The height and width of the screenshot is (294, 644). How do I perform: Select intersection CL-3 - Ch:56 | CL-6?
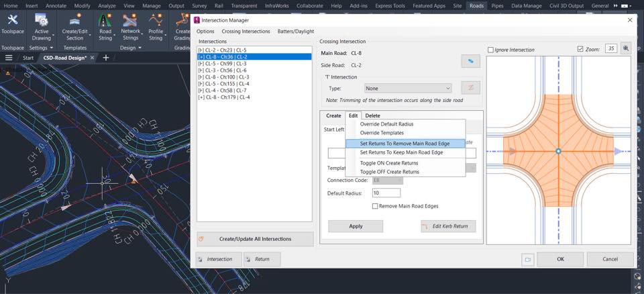point(254,70)
